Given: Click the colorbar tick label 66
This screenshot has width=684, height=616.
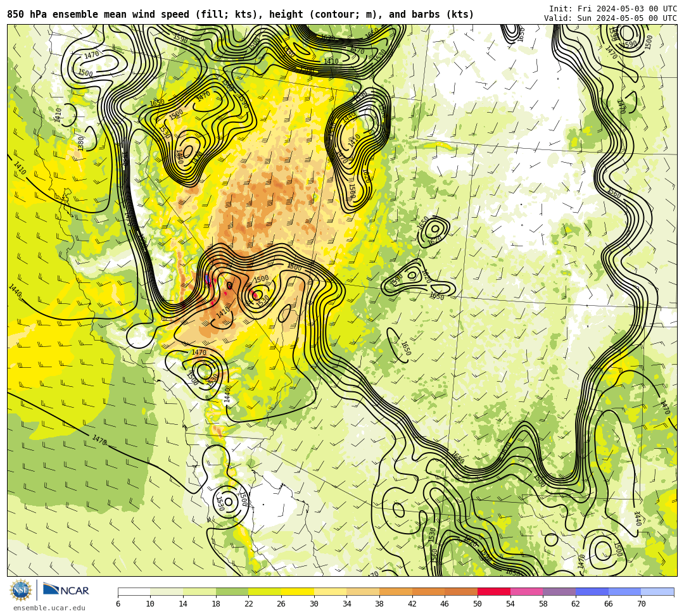Looking at the screenshot, I should (609, 604).
